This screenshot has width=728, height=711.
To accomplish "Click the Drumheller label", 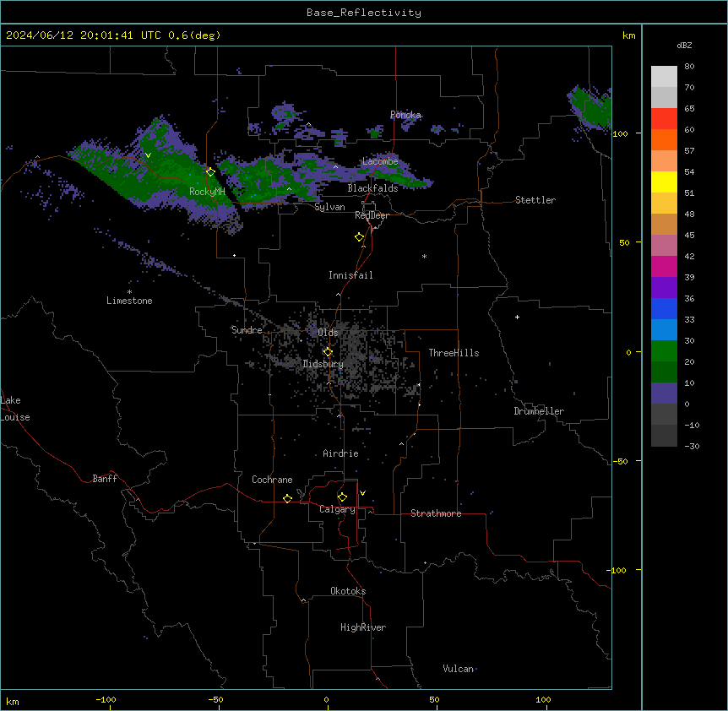I will pyautogui.click(x=539, y=411).
